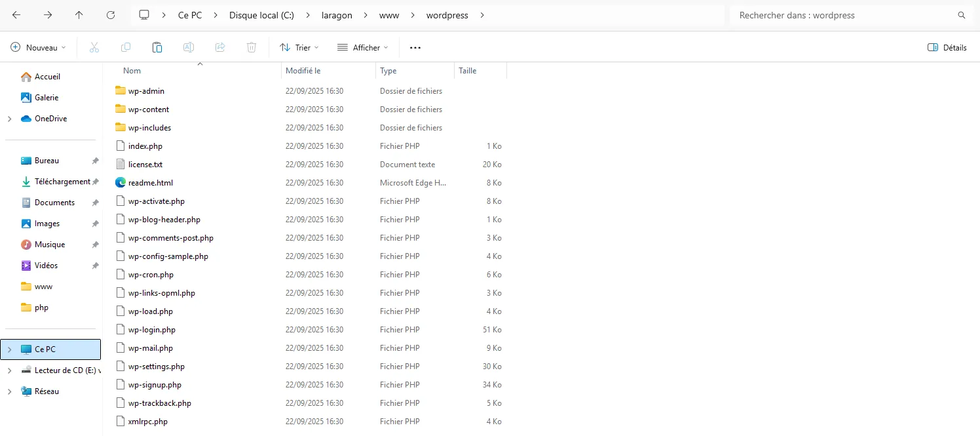Go up one folder level arrow
The width and height of the screenshot is (980, 436).
tap(79, 15)
